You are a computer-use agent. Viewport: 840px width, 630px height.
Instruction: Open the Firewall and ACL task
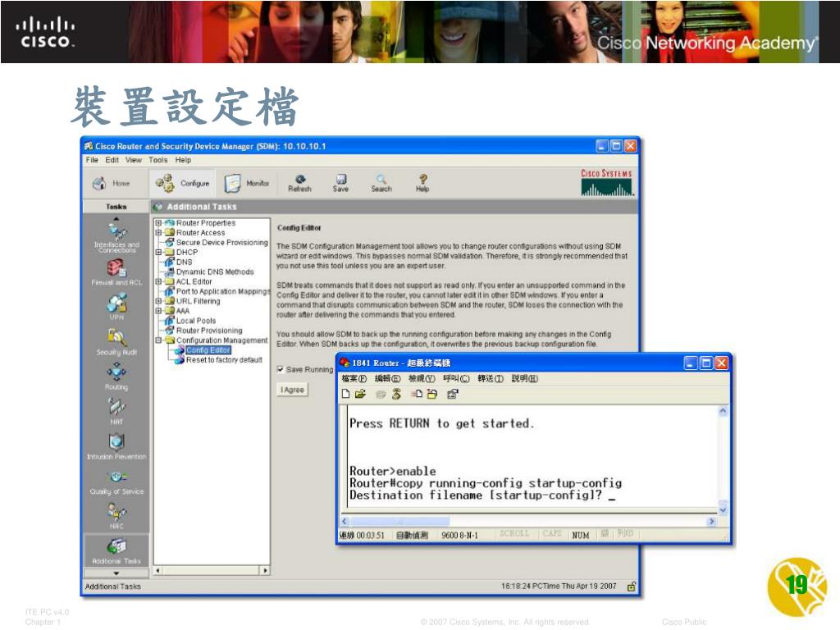click(116, 272)
